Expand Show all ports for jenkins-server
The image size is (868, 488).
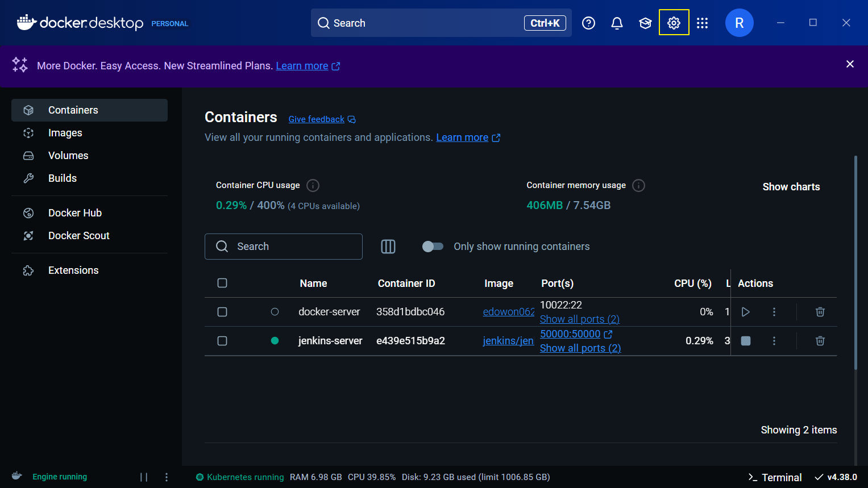[x=580, y=348]
